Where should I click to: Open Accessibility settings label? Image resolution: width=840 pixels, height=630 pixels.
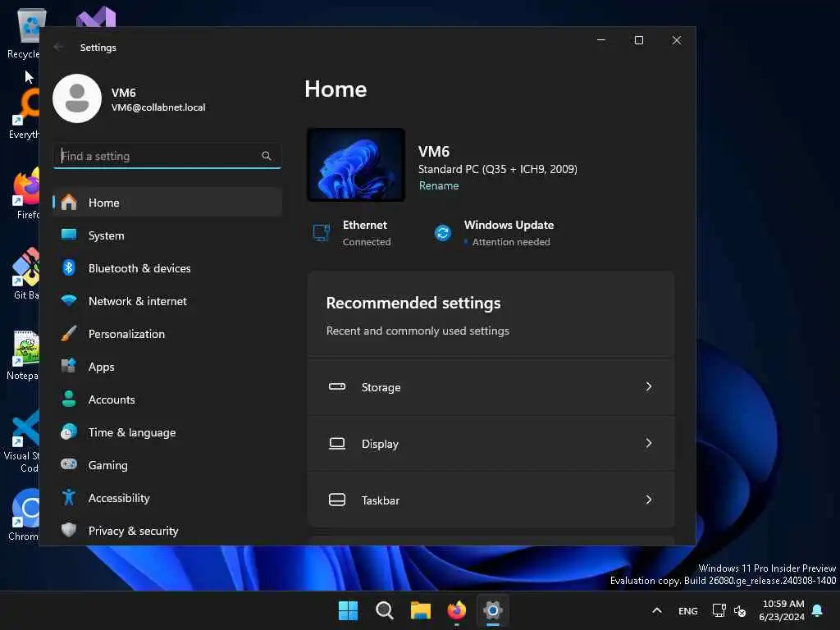[x=119, y=498]
